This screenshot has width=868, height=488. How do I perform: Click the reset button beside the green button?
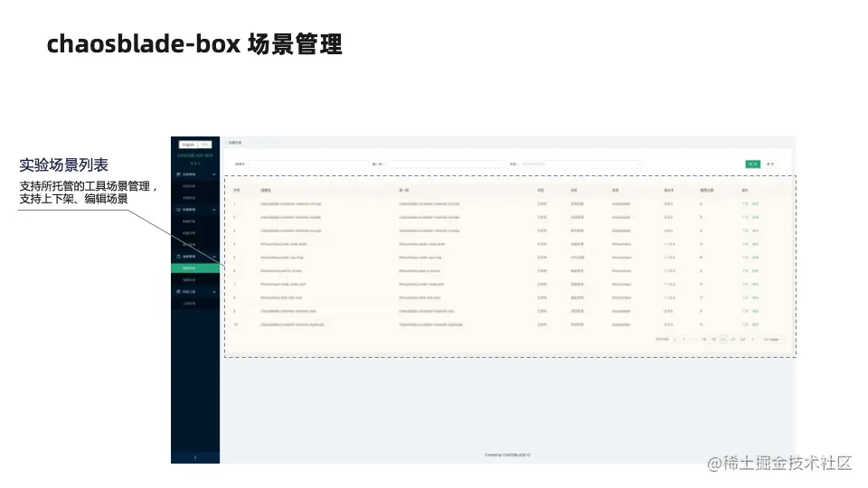coord(770,164)
